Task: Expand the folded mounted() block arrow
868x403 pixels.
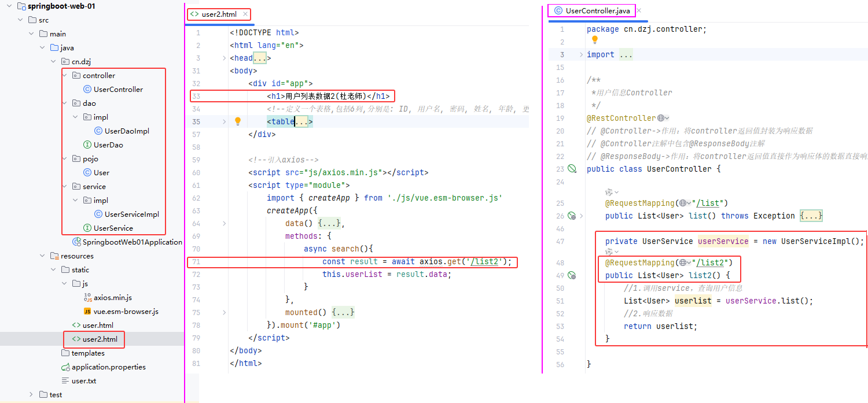Action: click(225, 312)
